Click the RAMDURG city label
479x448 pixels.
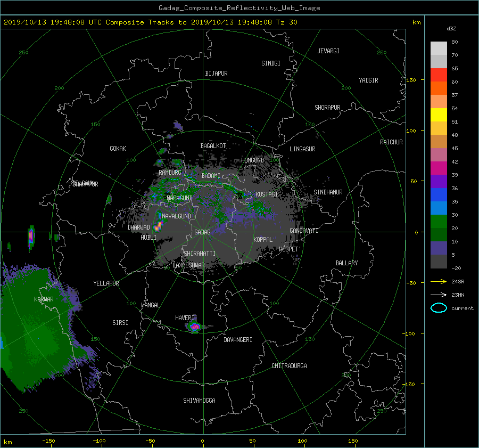click(x=170, y=173)
